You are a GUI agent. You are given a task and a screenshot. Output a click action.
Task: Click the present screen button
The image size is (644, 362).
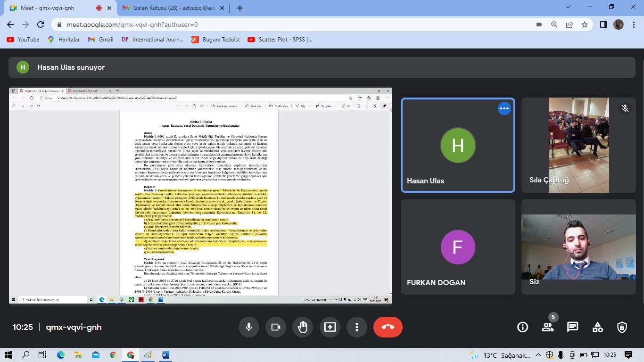coord(330,327)
